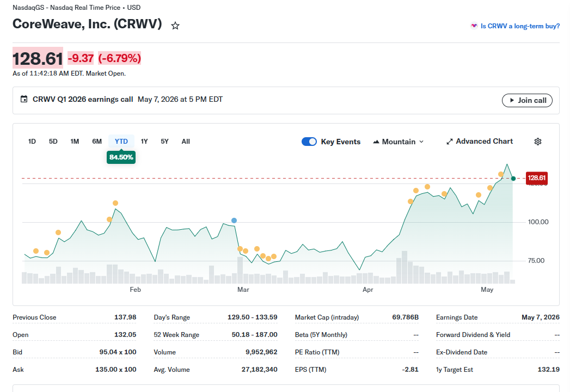The image size is (570, 392).
Task: Click the Apr label on chart axis
Action: pos(367,290)
